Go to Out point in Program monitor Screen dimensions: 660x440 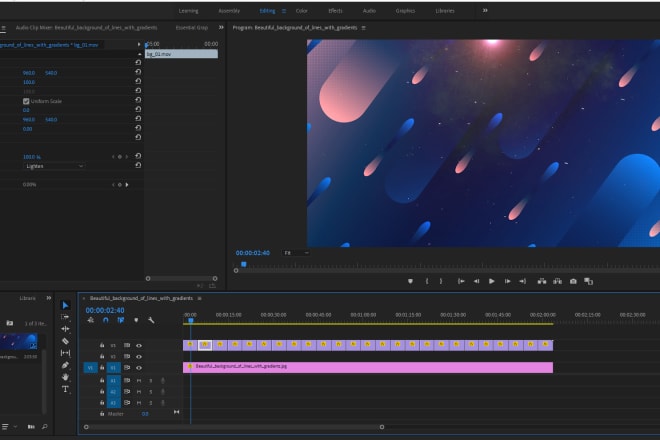(x=522, y=281)
